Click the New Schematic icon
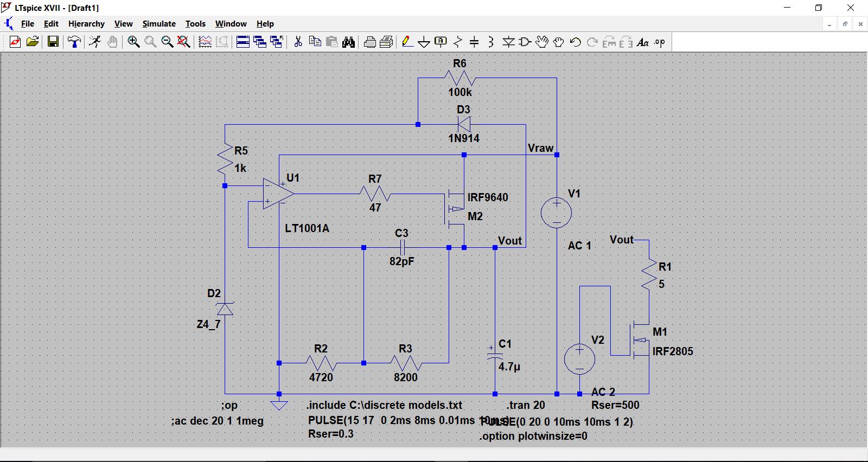The height and width of the screenshot is (462, 868). tap(15, 42)
